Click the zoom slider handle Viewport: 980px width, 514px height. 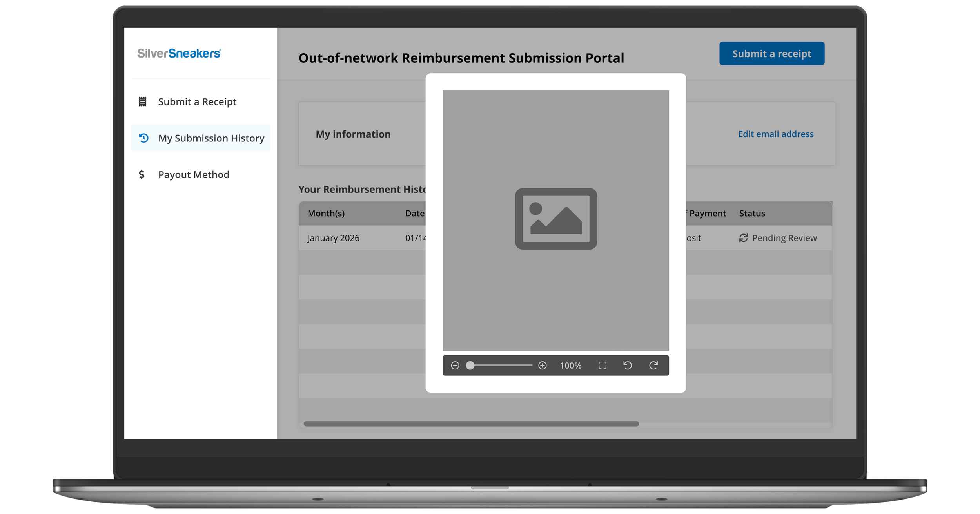click(x=470, y=366)
